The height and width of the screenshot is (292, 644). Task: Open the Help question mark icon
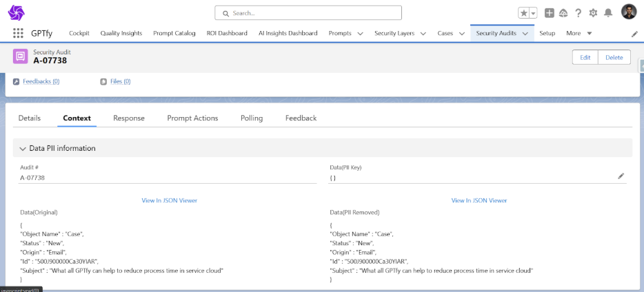click(578, 13)
